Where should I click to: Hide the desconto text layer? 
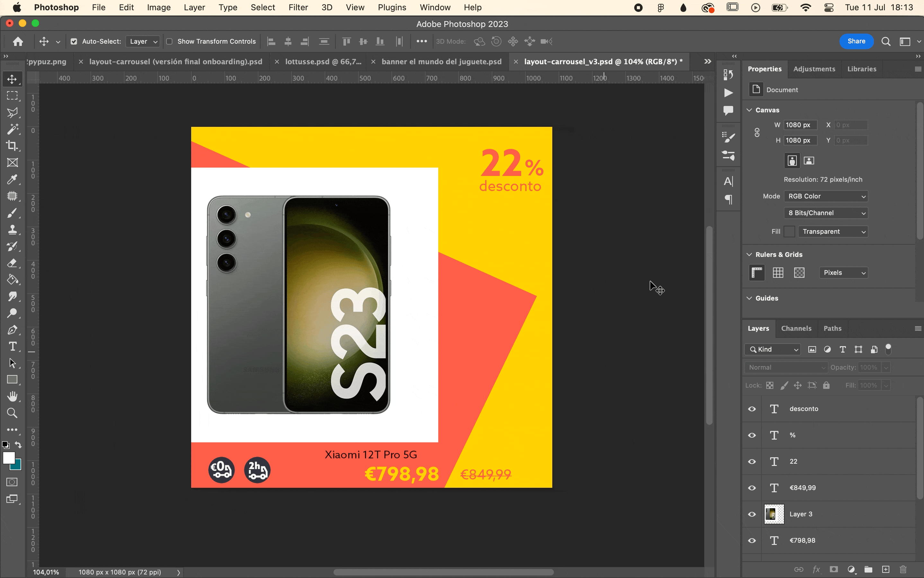point(752,409)
